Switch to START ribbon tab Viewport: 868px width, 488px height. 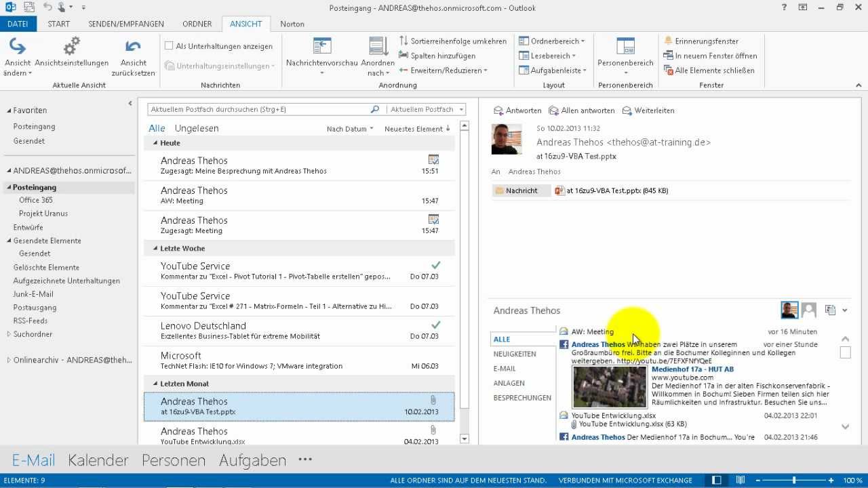pyautogui.click(x=59, y=24)
